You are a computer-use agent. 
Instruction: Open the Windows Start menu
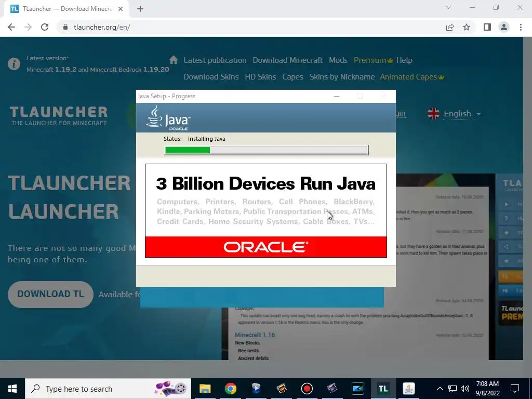(12, 389)
